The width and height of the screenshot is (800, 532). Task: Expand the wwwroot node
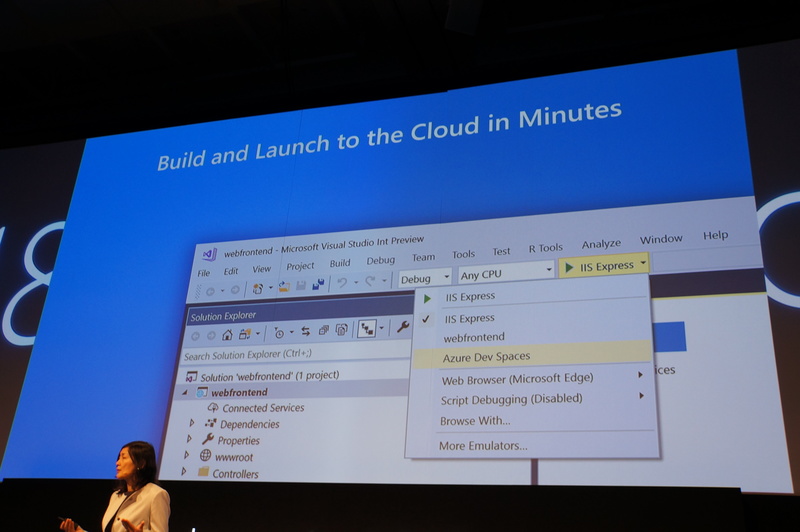click(x=187, y=455)
